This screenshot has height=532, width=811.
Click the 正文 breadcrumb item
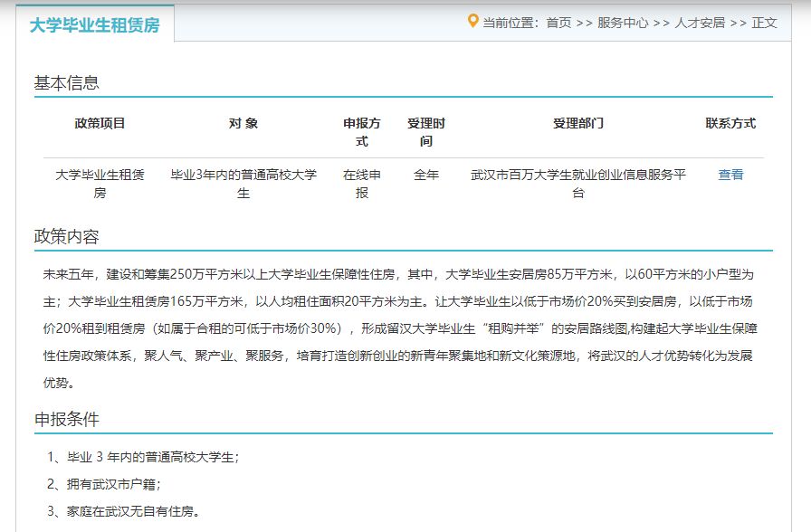coord(765,23)
